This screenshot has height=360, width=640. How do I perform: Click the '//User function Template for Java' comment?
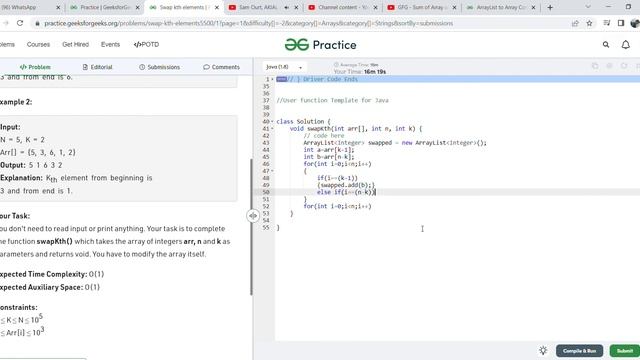pyautogui.click(x=332, y=100)
